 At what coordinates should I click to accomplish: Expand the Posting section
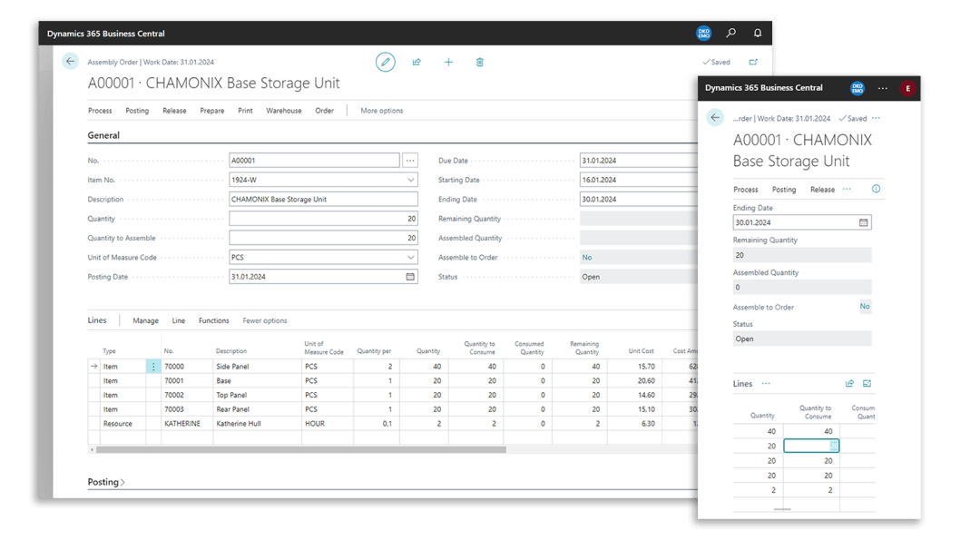click(106, 482)
